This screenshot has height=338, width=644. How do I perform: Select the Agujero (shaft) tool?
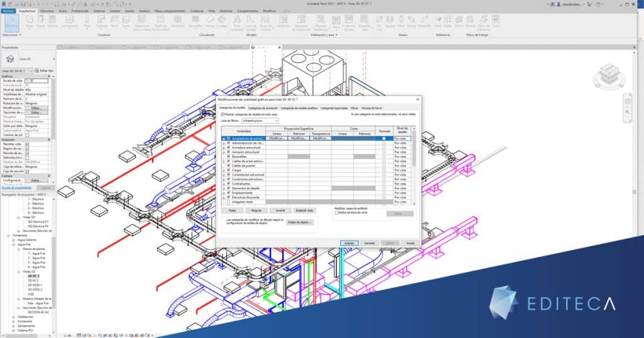390,21
